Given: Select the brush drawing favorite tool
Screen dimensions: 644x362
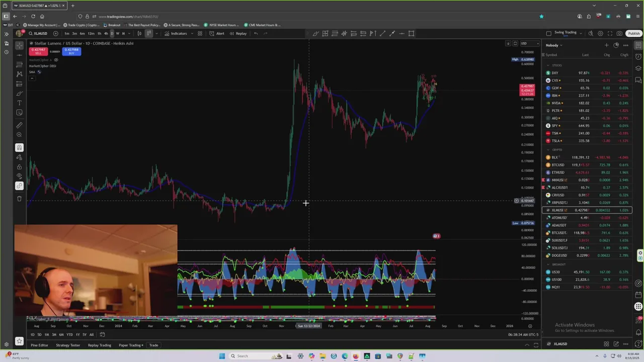Looking at the screenshot, I should (315, 34).
